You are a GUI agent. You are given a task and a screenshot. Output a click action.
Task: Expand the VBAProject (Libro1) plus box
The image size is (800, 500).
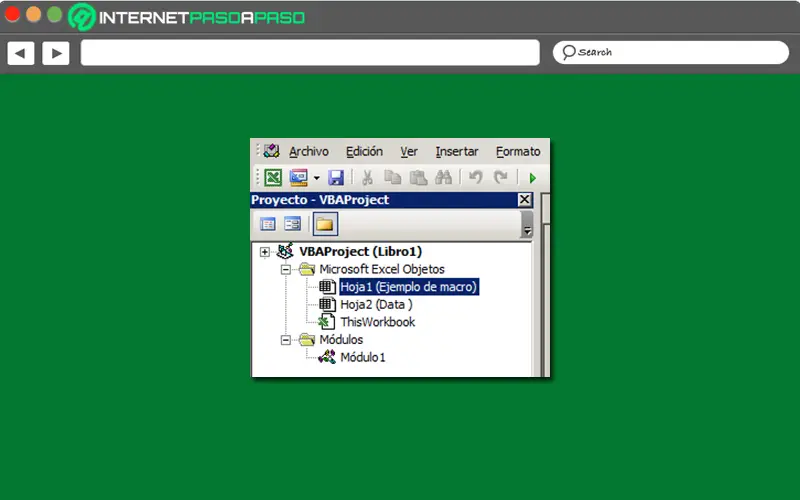(264, 252)
